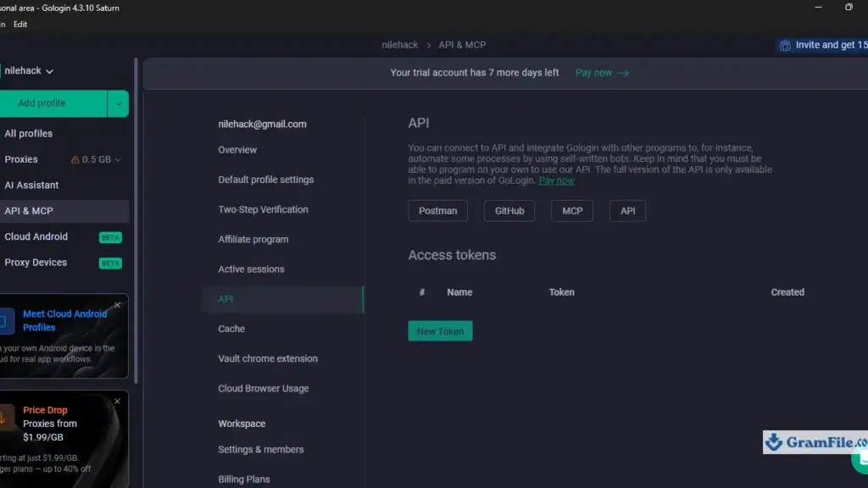Click the Name column header
This screenshot has height=488, width=868.
pos(459,292)
